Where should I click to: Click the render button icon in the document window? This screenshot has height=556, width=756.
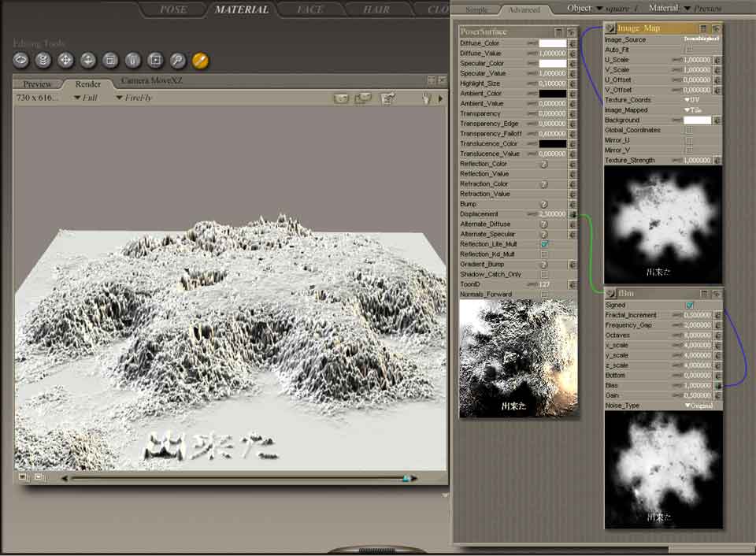tap(341, 98)
